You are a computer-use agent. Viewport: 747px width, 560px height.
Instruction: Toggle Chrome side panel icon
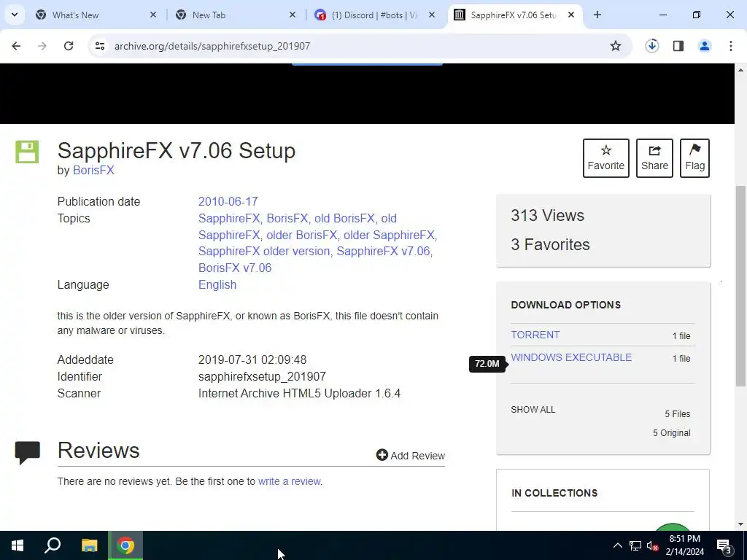point(678,46)
